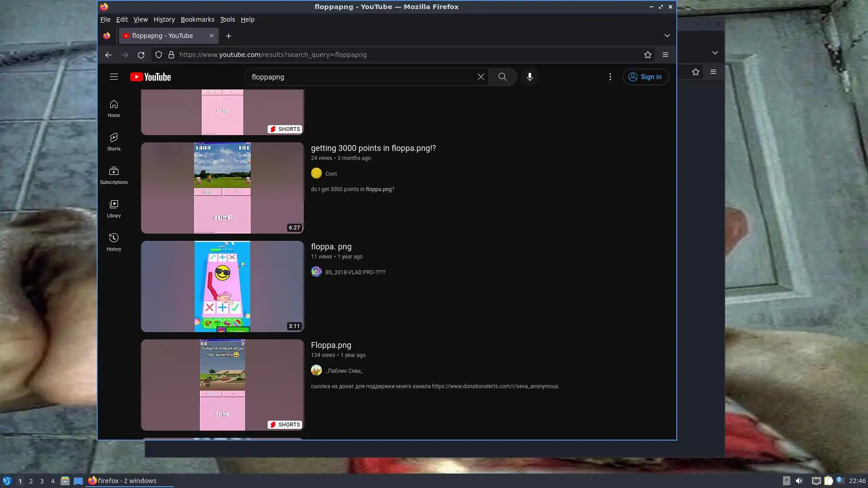
Task: Open the Bookmarks menu
Action: point(197,19)
